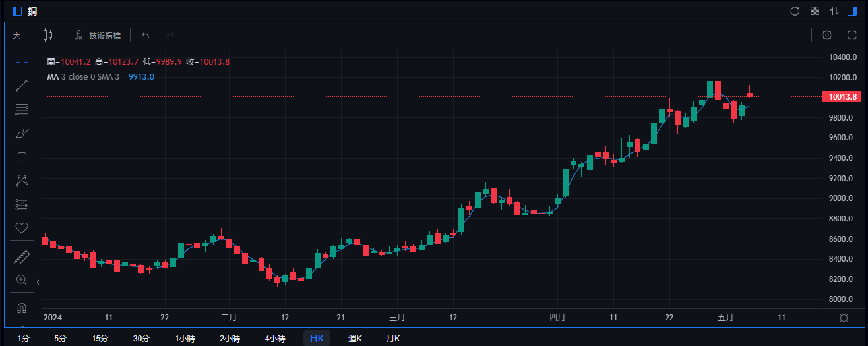The width and height of the screenshot is (868, 346).
Task: Toggle the left sidebar panel icon
Action: tap(16, 11)
